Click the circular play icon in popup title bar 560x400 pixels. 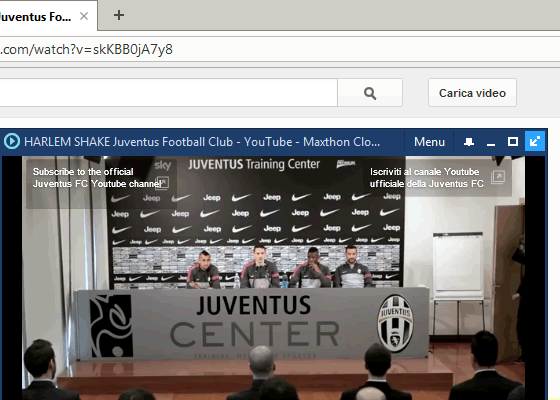12,141
